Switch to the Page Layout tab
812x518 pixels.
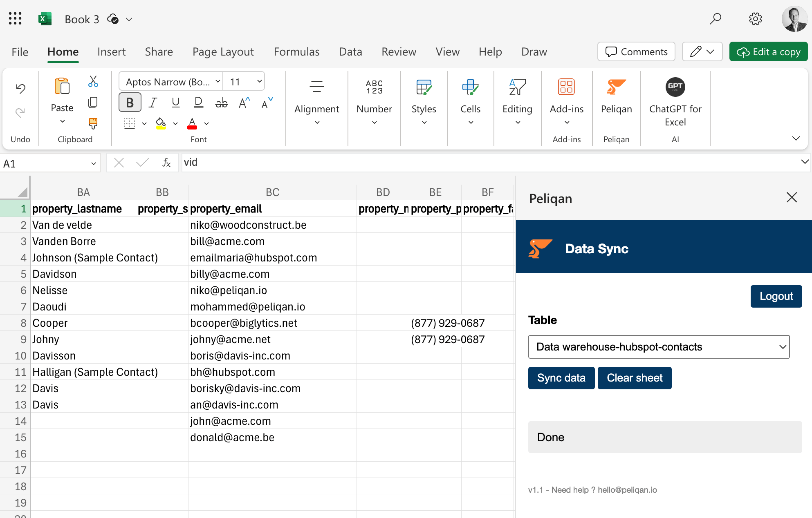(x=223, y=52)
